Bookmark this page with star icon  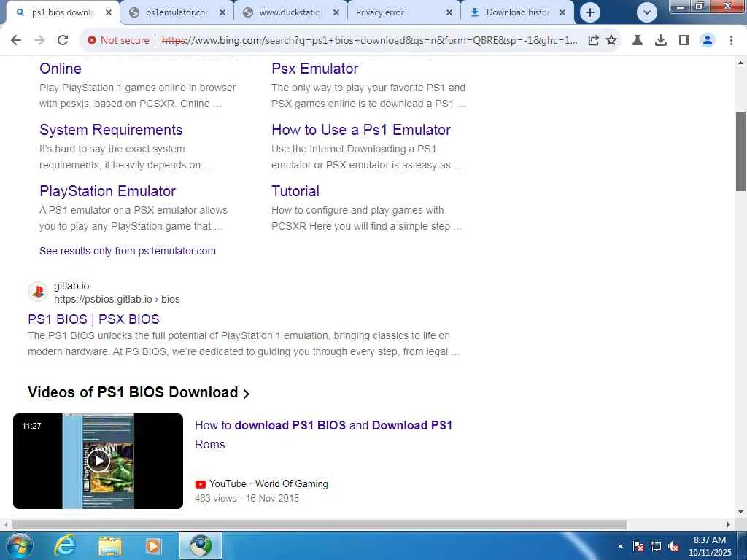[611, 41]
